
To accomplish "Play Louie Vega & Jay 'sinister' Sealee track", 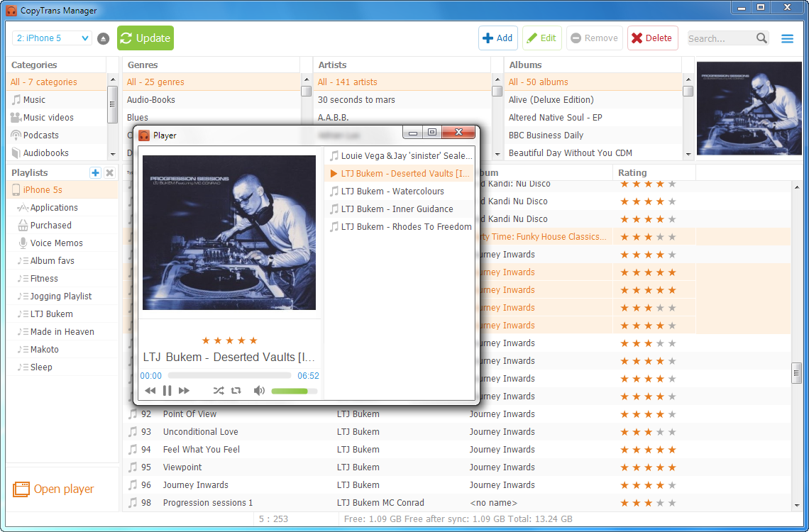I will tap(400, 155).
